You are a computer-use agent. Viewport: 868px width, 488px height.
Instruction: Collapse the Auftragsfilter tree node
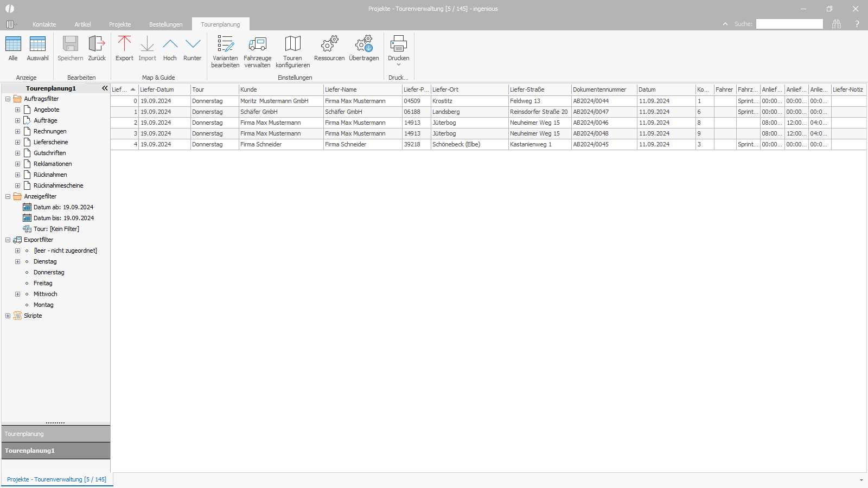coord(8,99)
